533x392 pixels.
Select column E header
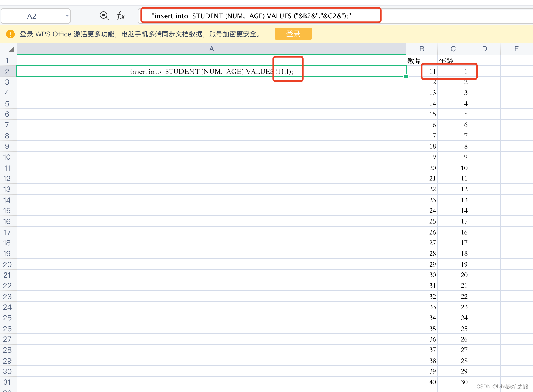coord(516,49)
